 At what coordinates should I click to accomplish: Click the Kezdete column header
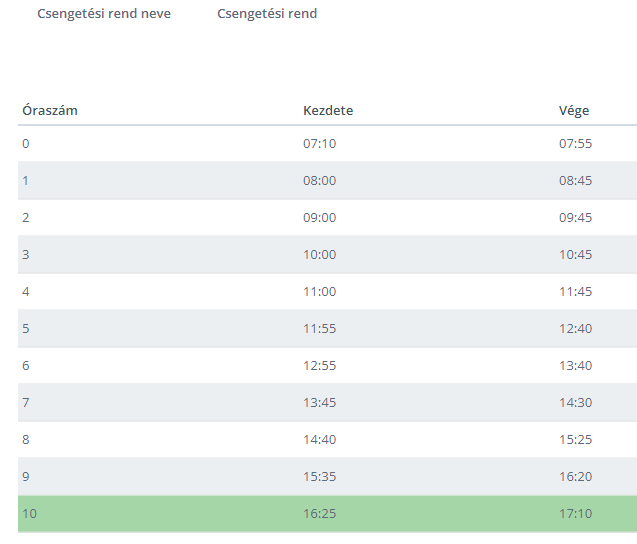point(328,111)
